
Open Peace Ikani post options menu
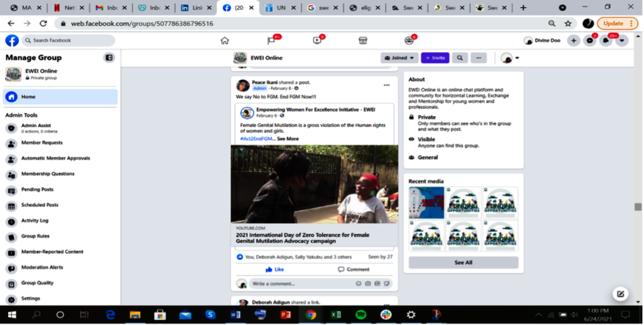point(387,85)
